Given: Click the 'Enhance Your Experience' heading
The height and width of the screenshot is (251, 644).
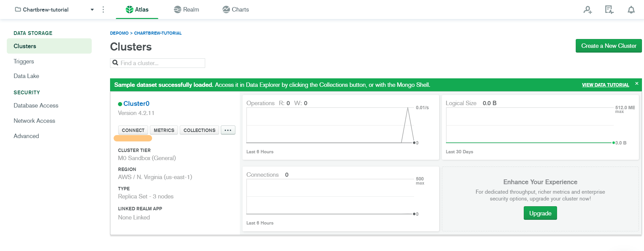Looking at the screenshot, I should click(x=540, y=182).
